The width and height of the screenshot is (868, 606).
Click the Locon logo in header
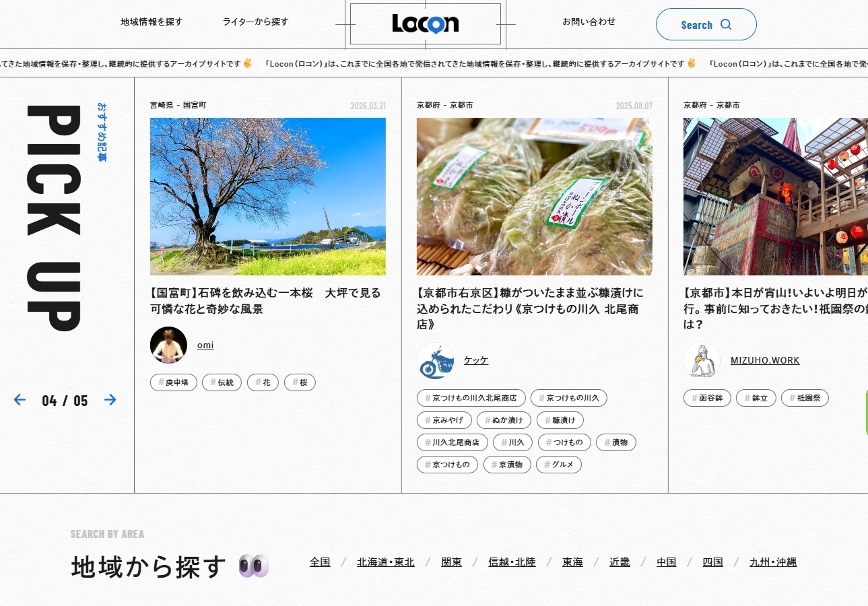click(x=425, y=24)
